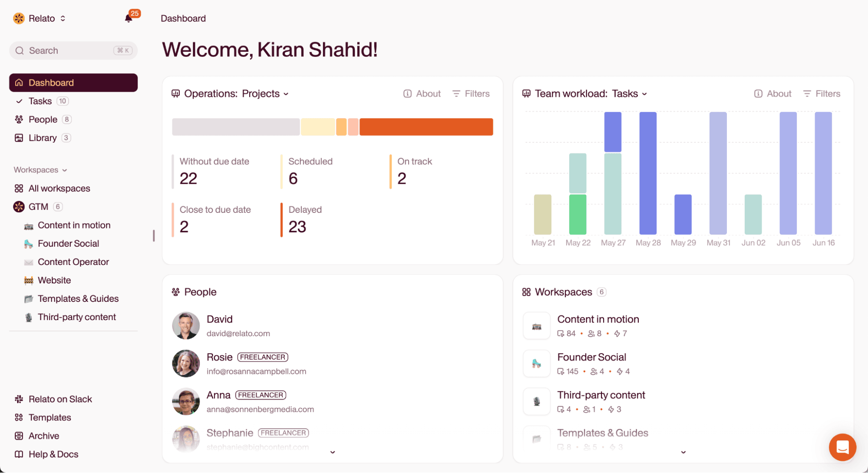Open the Content in motion workspace tile icon
This screenshot has height=473, width=868.
(x=537, y=326)
